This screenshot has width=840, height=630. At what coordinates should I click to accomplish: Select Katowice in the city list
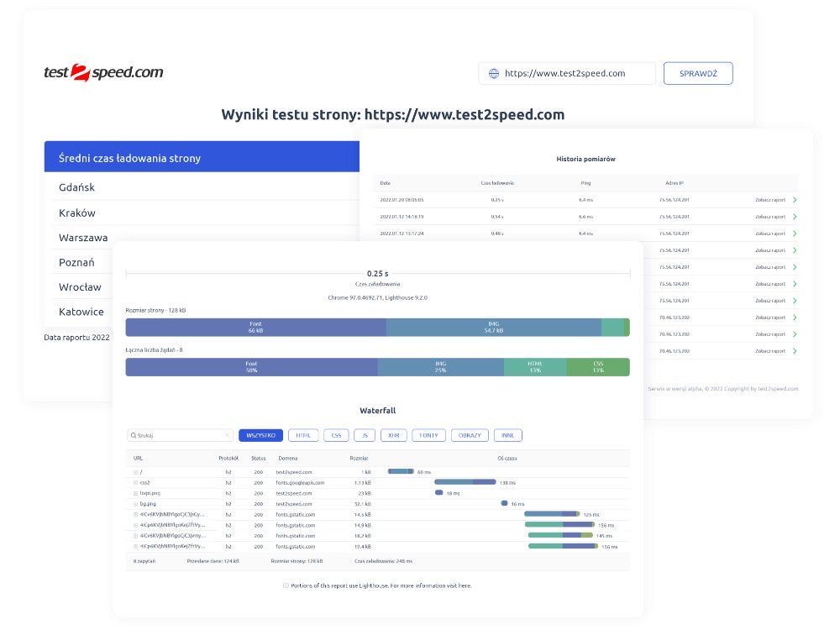81,312
